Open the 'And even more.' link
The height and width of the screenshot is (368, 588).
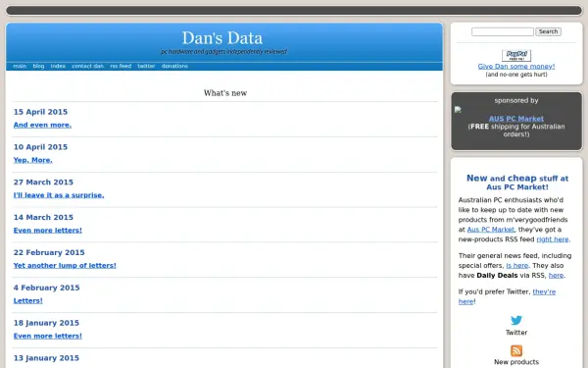pyautogui.click(x=42, y=125)
